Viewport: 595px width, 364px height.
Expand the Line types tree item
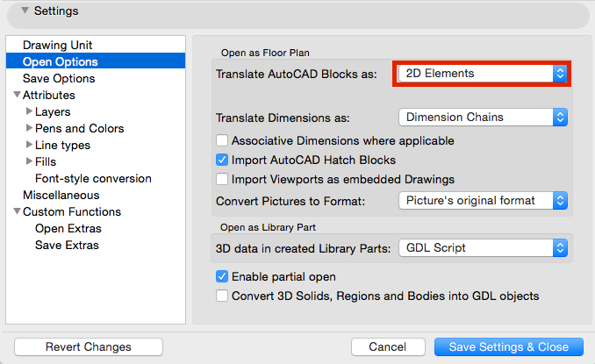(30, 145)
